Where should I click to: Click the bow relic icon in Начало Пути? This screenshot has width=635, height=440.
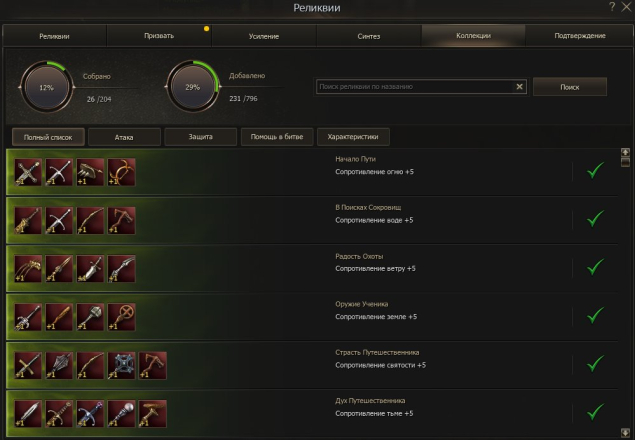tap(121, 172)
